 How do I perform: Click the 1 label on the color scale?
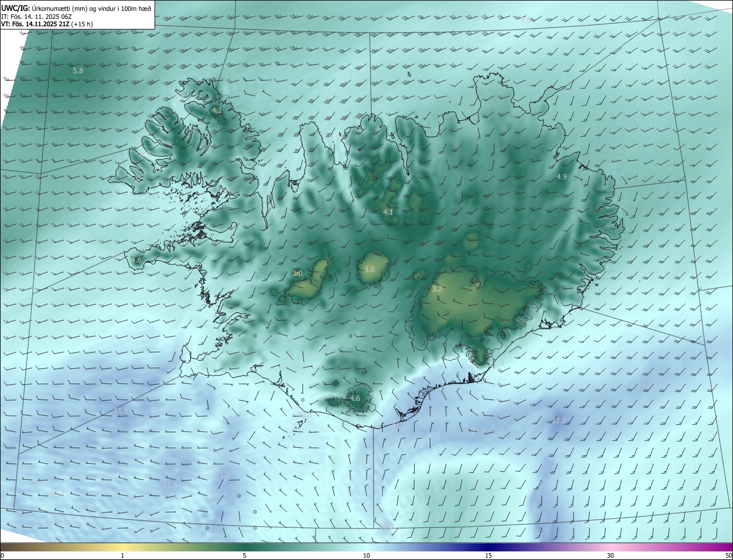123,555
